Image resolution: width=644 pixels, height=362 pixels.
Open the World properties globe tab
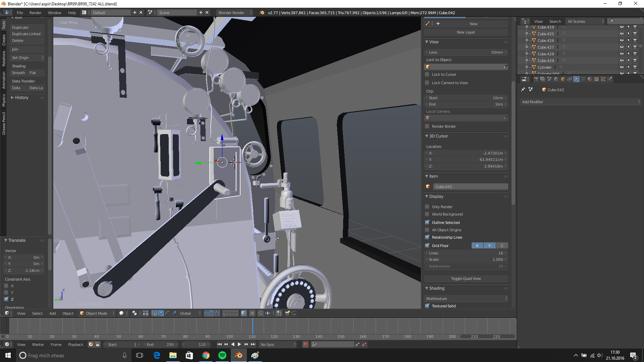(x=556, y=79)
